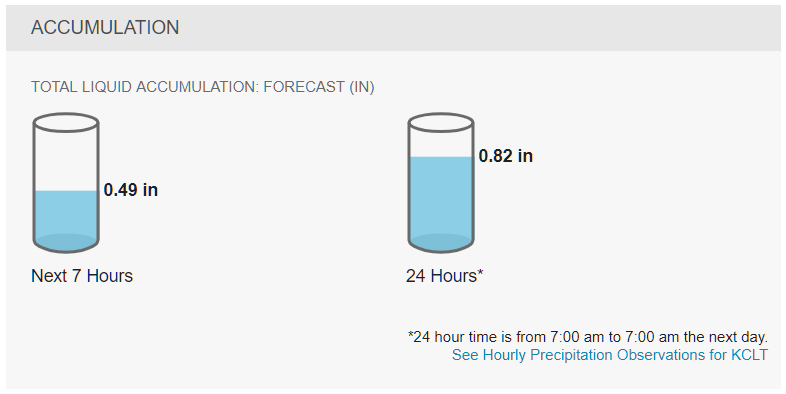The height and width of the screenshot is (394, 786).
Task: Click the Next 7 Hours rain gauge icon
Action: click(x=66, y=182)
